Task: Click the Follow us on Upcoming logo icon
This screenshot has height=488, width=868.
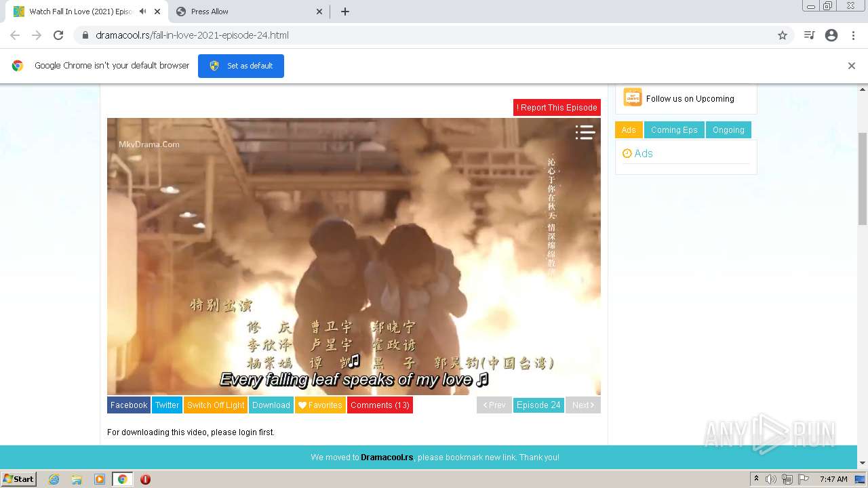Action: click(632, 98)
